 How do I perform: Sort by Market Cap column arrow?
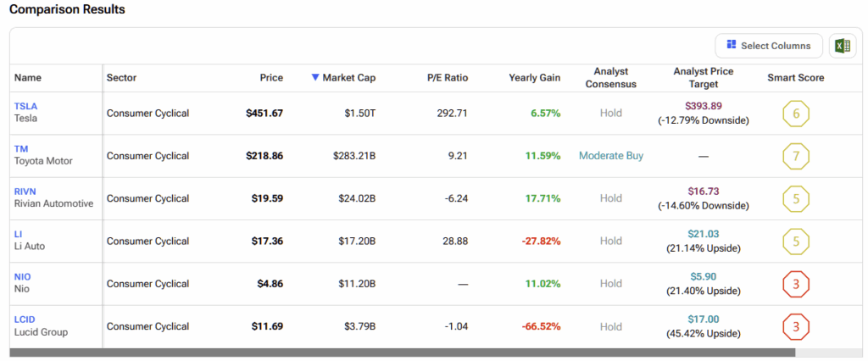click(315, 78)
